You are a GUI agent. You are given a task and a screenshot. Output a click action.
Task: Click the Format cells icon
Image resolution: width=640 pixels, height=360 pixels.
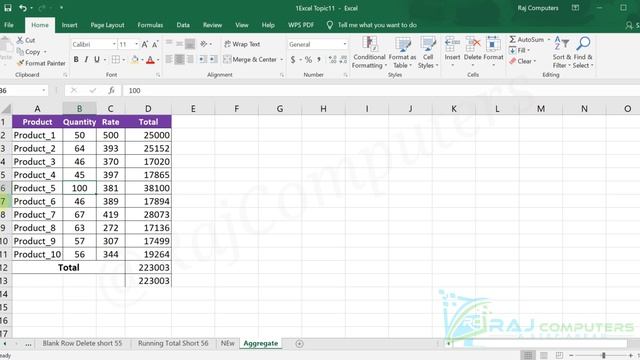(x=493, y=44)
